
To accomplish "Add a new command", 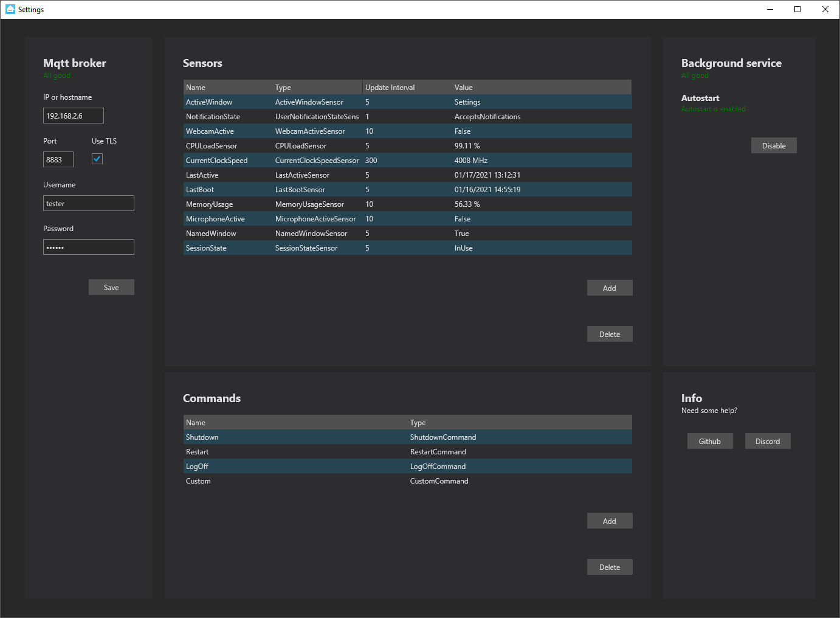I will tap(609, 520).
